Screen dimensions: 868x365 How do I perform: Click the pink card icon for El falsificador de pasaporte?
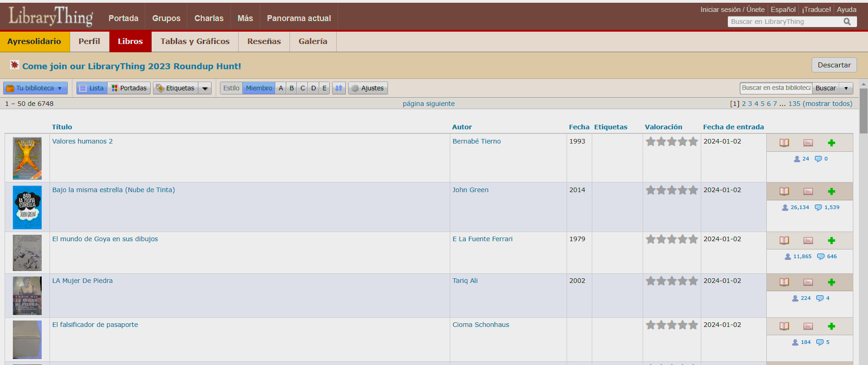tap(808, 326)
